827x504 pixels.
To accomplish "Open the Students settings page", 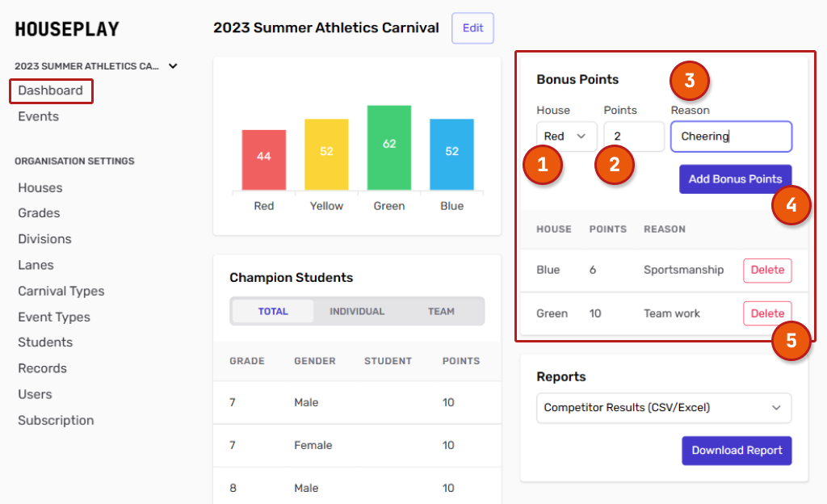I will [x=45, y=342].
